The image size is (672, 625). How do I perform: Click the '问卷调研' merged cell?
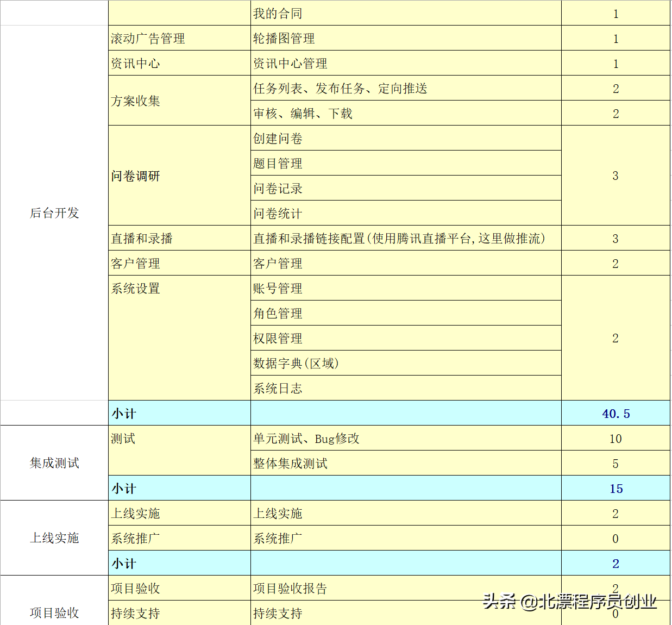179,176
